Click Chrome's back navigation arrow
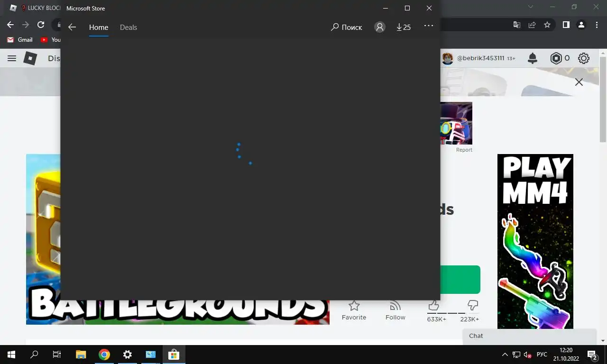The height and width of the screenshot is (364, 607). (10, 25)
